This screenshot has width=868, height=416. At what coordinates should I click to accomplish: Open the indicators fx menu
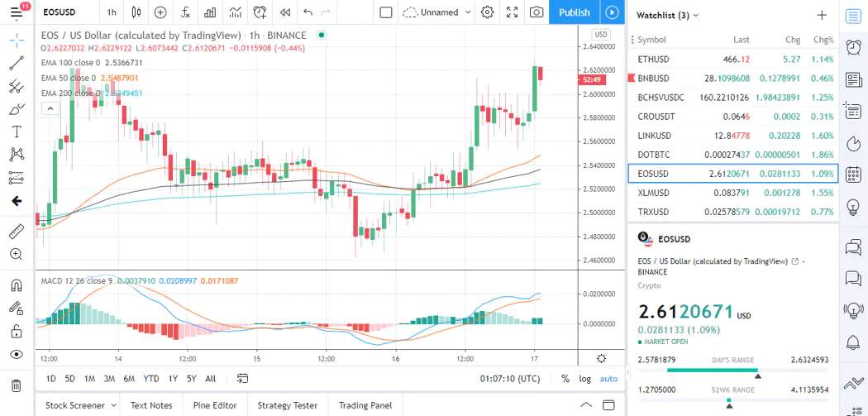pyautogui.click(x=185, y=12)
